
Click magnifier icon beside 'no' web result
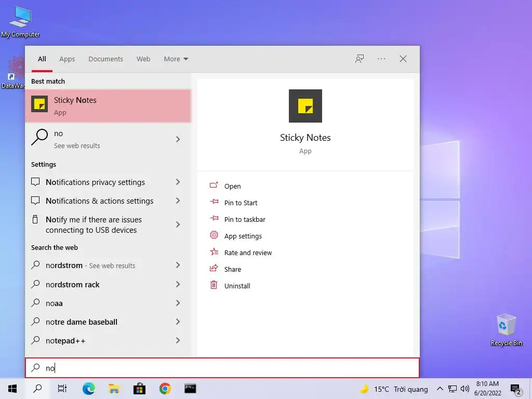click(x=39, y=137)
